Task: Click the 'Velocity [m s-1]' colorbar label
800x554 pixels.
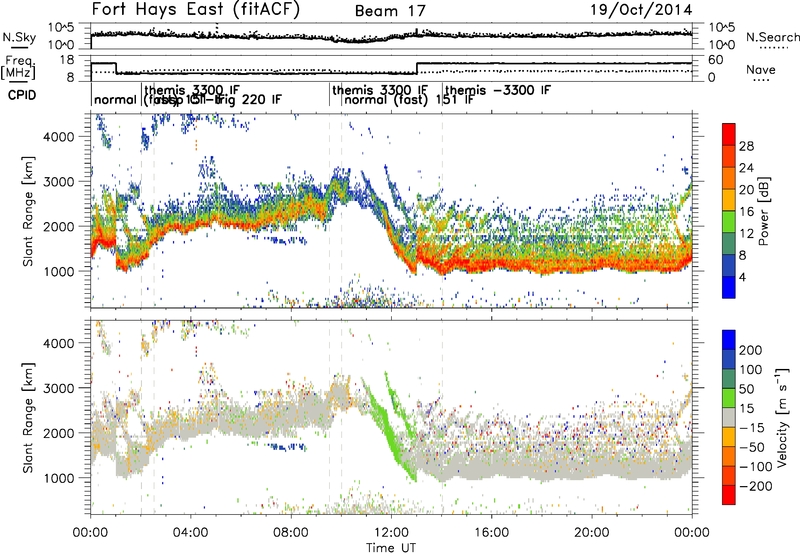Action: 782,417
